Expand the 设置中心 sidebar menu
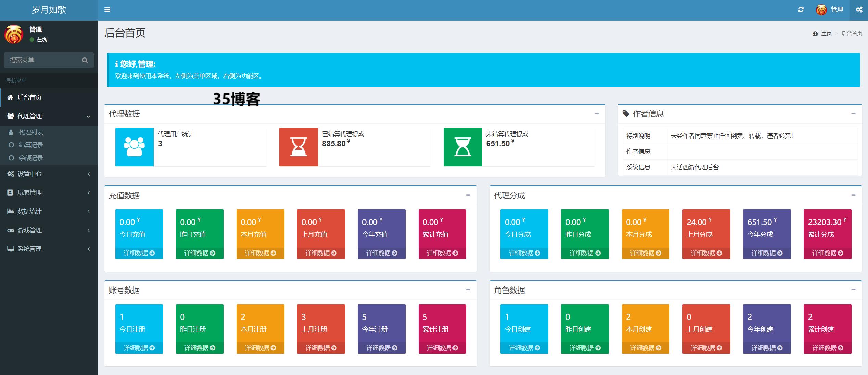The image size is (868, 375). point(49,174)
